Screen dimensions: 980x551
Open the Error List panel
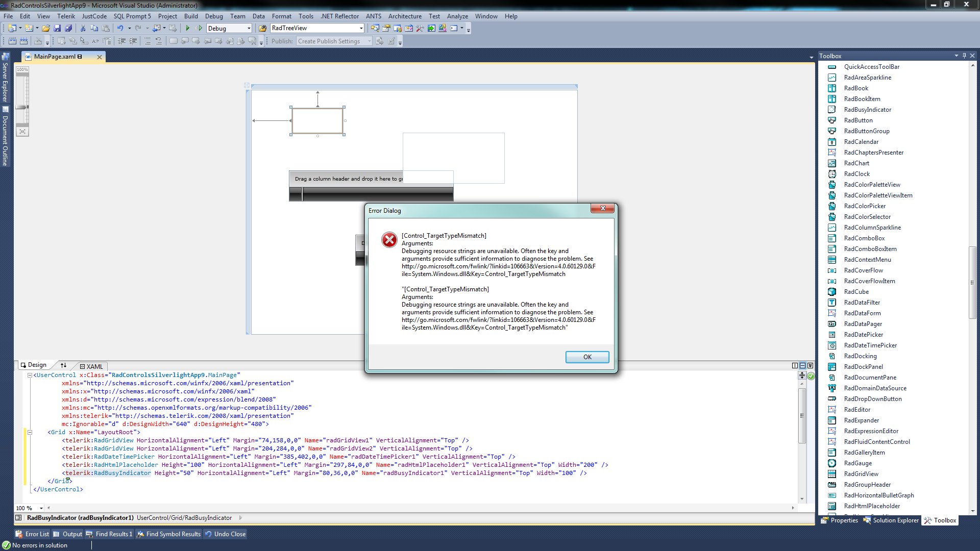pos(32,534)
